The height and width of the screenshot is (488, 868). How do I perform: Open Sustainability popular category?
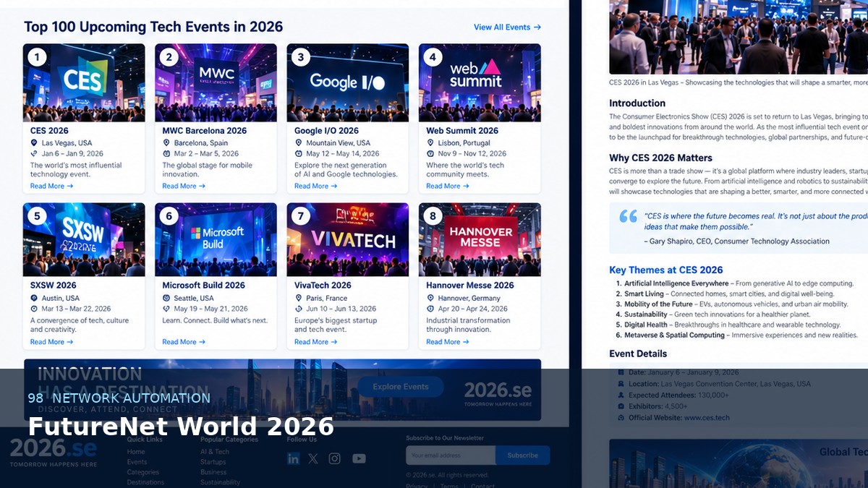coord(220,482)
